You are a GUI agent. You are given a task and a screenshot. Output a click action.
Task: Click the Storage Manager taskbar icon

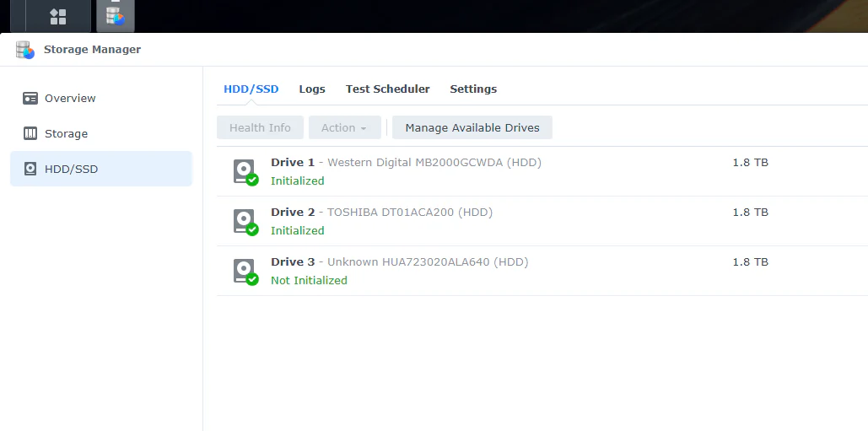(x=116, y=16)
